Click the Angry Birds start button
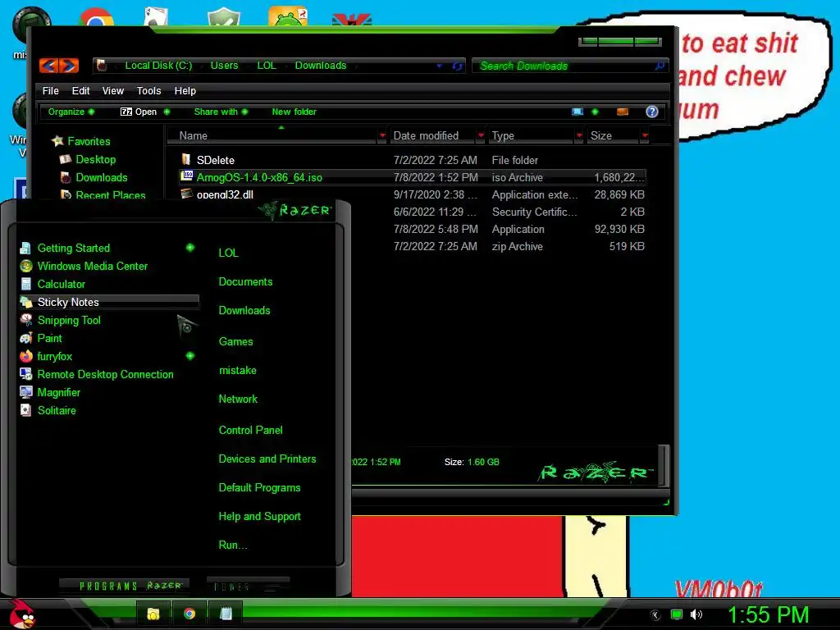Viewport: 840px width, 630px height. [22, 614]
